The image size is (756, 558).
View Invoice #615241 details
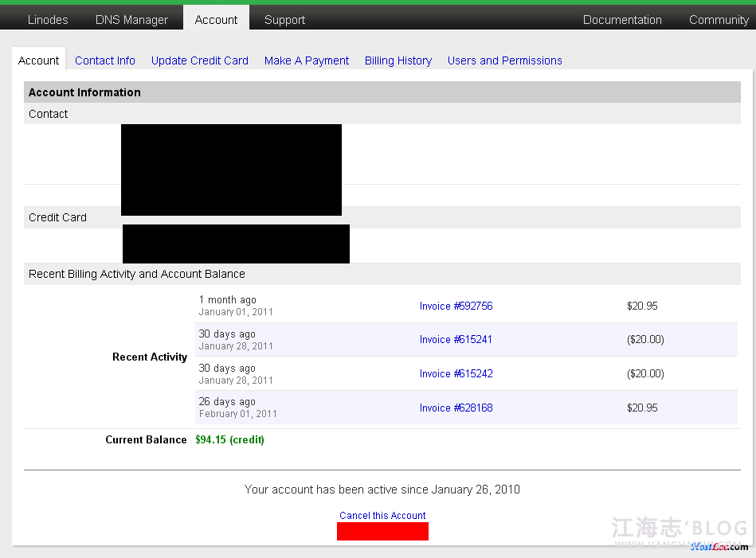tap(456, 339)
